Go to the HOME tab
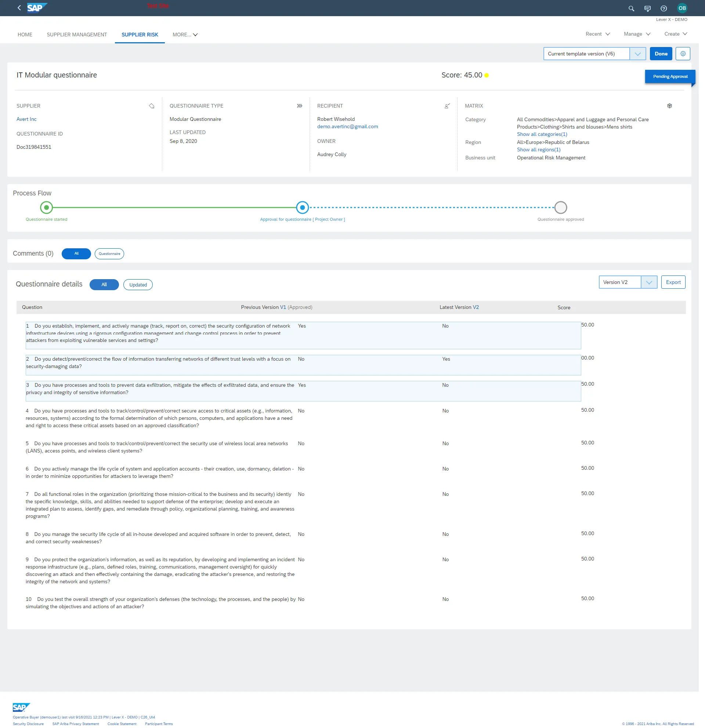 25,35
